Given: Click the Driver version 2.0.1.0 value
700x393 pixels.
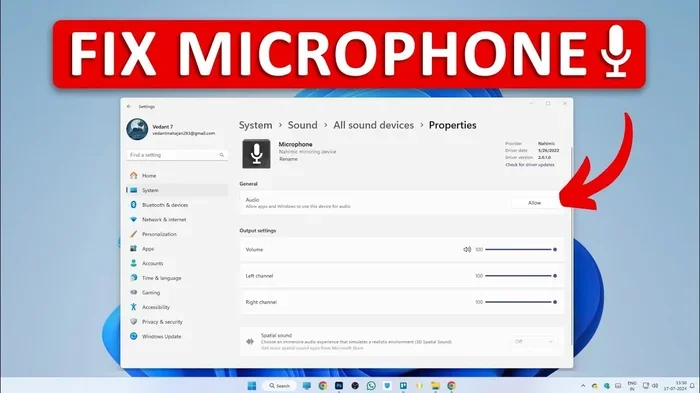Looking at the screenshot, I should pos(544,158).
